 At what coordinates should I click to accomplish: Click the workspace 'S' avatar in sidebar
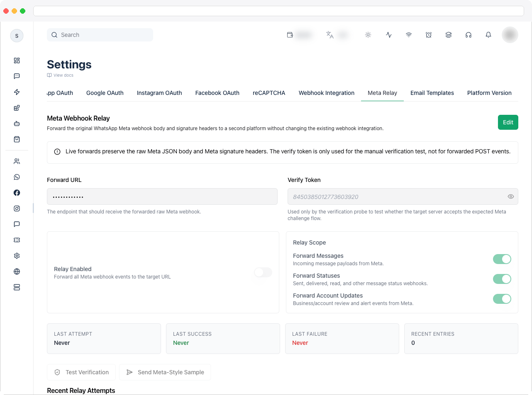[x=17, y=36]
